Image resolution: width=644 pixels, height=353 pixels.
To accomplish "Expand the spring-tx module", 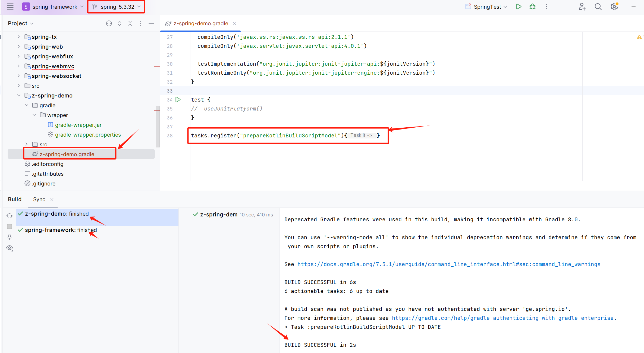I will 18,37.
